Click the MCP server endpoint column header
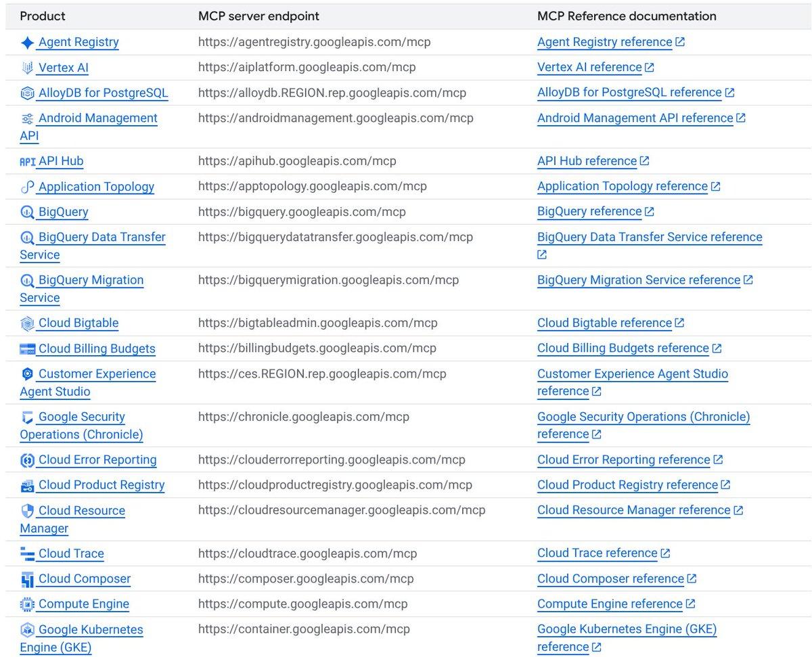This screenshot has width=812, height=657. click(x=258, y=16)
